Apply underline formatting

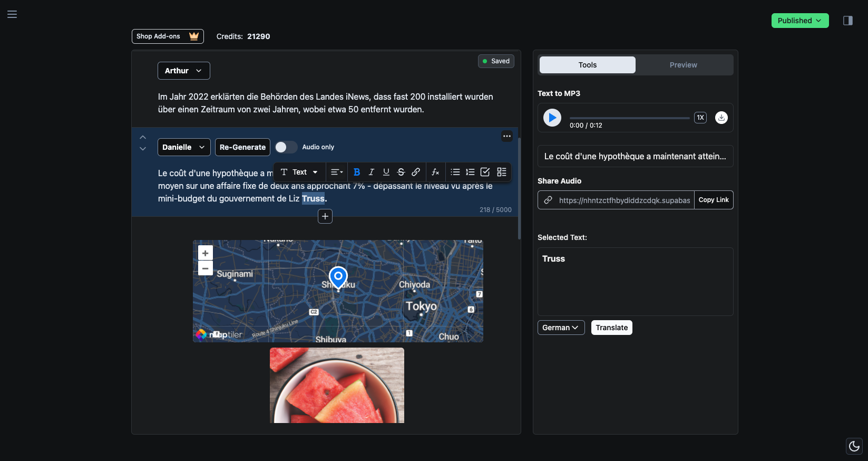[x=386, y=172]
